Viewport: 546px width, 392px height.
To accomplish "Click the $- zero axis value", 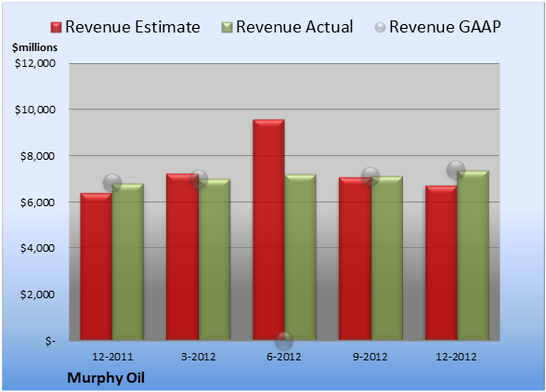I will (x=50, y=341).
